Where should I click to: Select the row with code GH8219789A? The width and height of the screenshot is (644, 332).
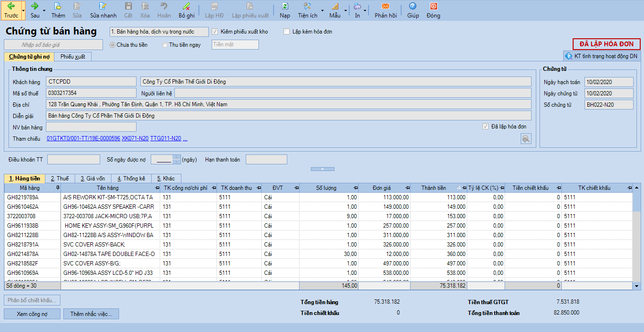pyautogui.click(x=318, y=197)
